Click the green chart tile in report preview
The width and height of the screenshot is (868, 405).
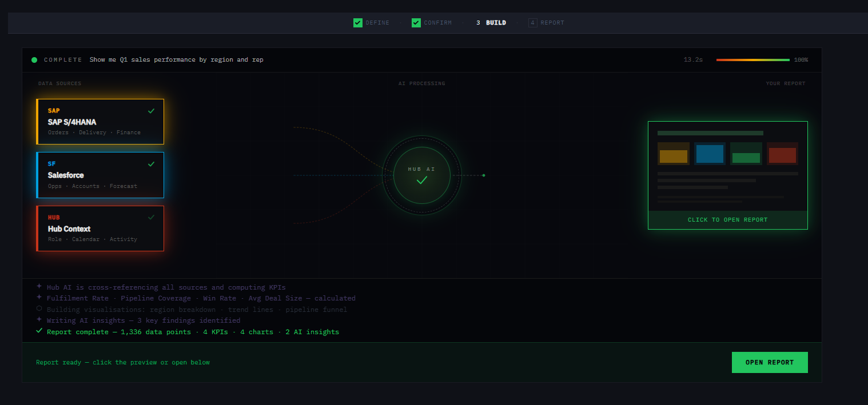[x=746, y=154]
